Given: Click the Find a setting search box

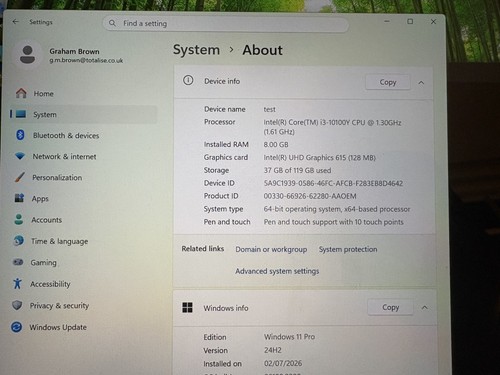Looking at the screenshot, I should pos(226,24).
